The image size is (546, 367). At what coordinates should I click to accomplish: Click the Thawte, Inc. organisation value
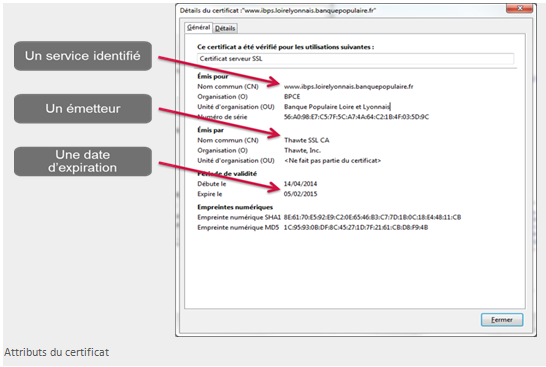coord(302,150)
